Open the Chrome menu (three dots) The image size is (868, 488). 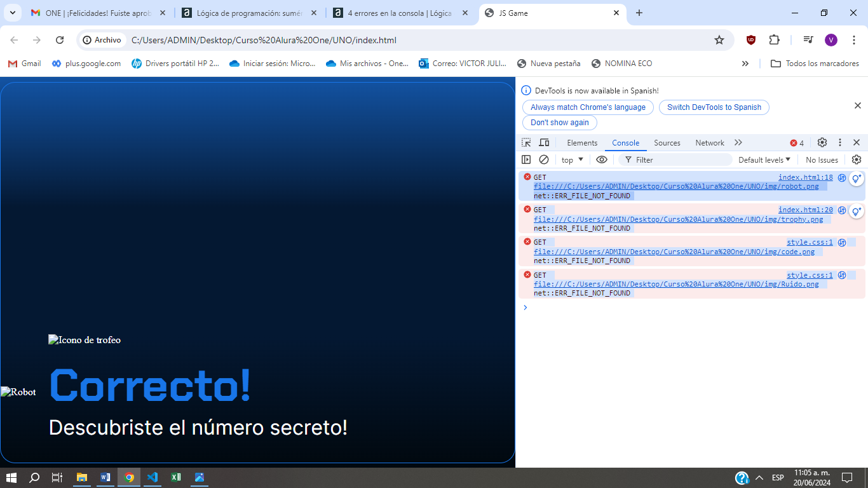854,40
